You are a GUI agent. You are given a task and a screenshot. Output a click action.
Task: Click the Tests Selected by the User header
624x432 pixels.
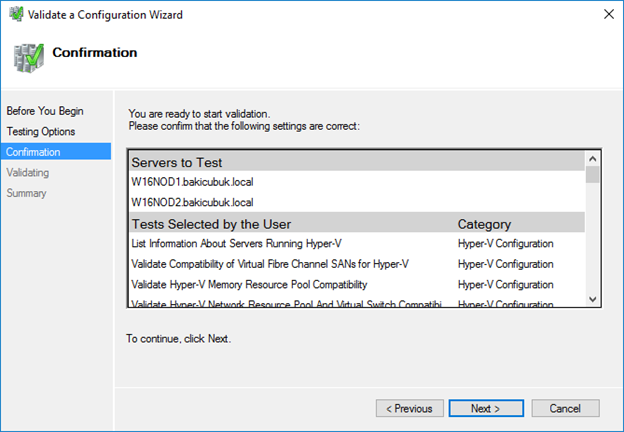(211, 224)
